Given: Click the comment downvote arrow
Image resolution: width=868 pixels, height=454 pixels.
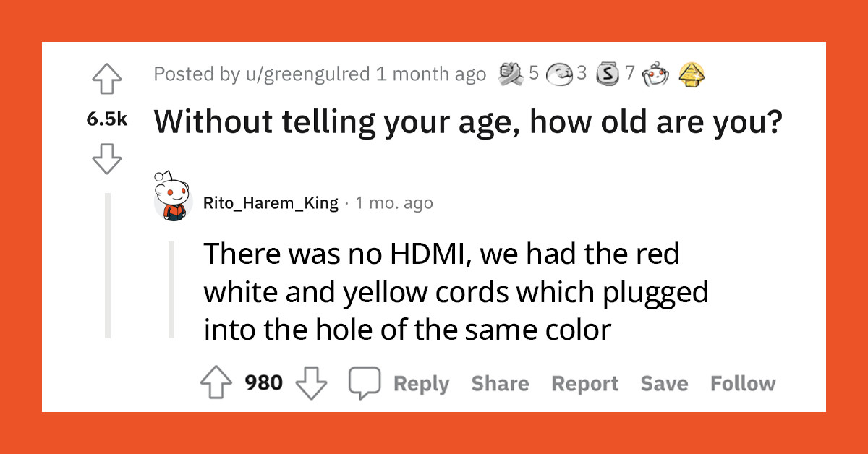Looking at the screenshot, I should pos(312,382).
